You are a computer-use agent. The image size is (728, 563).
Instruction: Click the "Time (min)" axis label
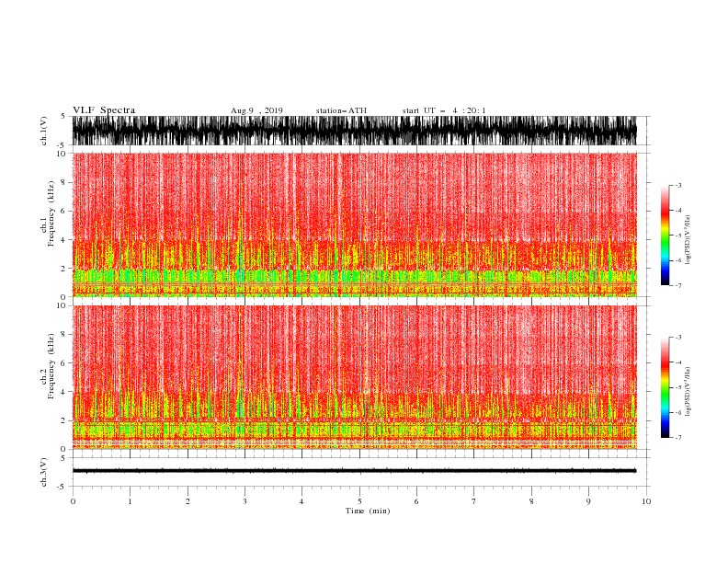coord(368,511)
